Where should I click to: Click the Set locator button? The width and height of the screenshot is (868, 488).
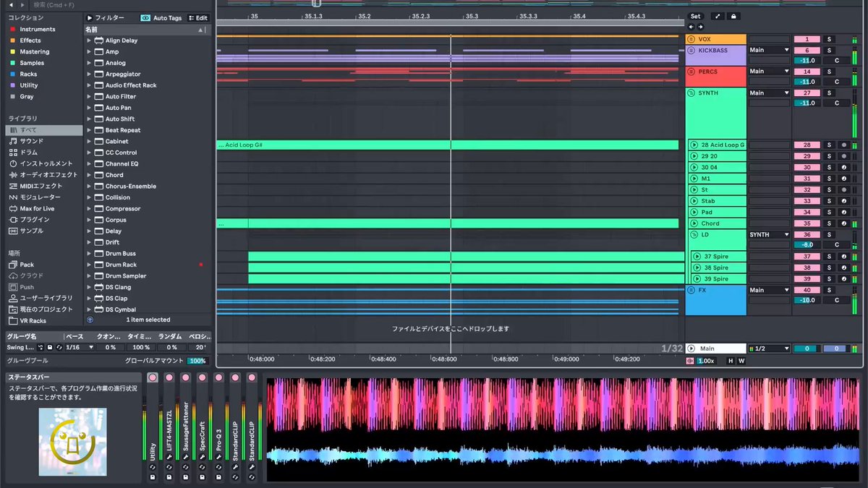click(695, 16)
